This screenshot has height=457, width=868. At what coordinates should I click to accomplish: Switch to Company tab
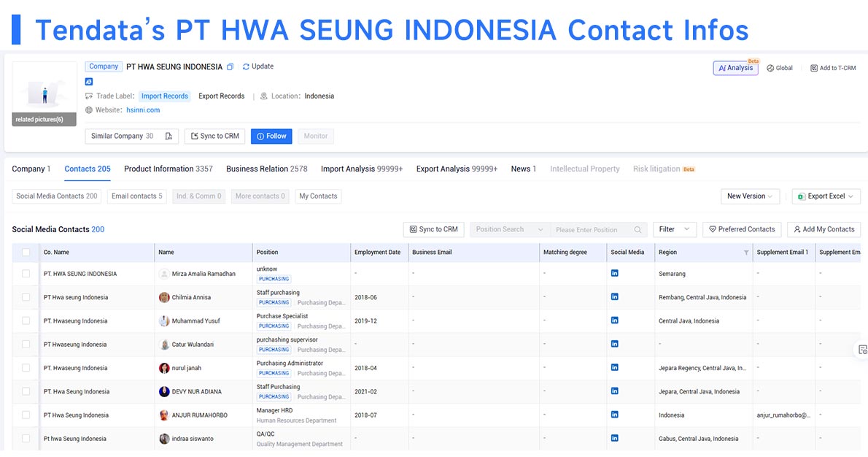31,169
